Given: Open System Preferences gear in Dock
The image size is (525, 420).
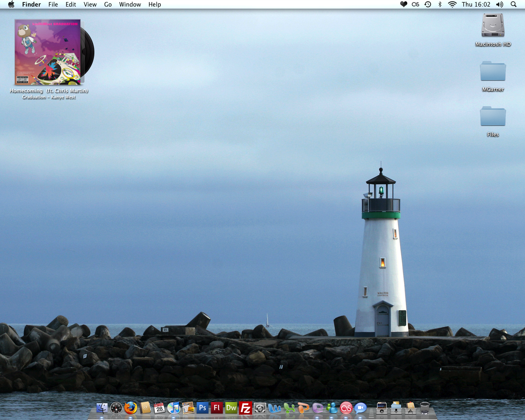Looking at the screenshot, I should [260, 408].
